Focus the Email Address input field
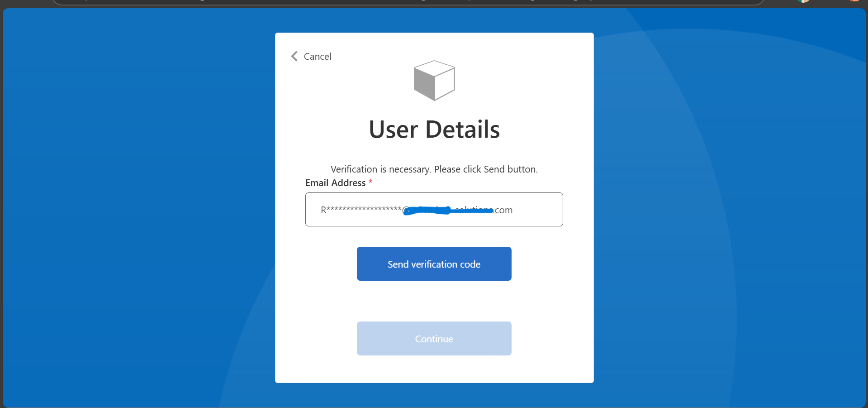The image size is (868, 408). point(434,210)
